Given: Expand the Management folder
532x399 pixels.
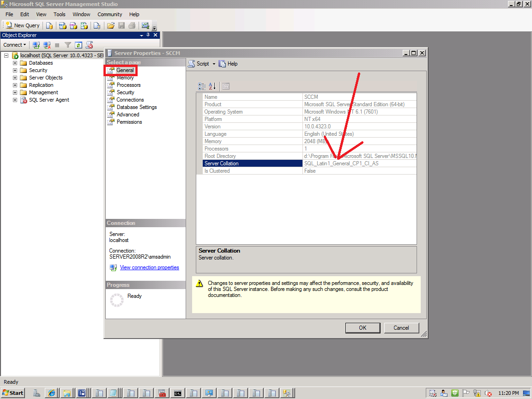Looking at the screenshot, I should pos(15,92).
